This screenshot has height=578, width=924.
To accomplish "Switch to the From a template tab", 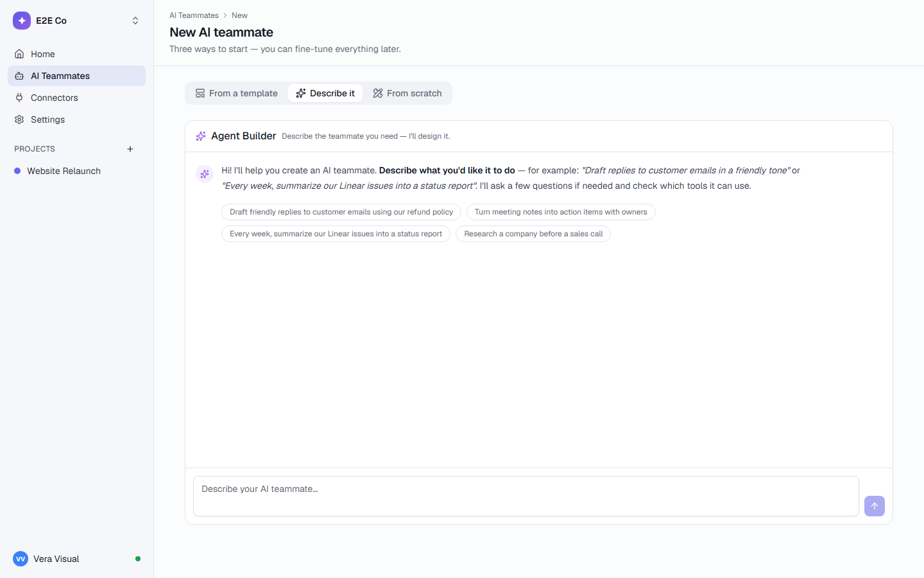I will pos(237,93).
